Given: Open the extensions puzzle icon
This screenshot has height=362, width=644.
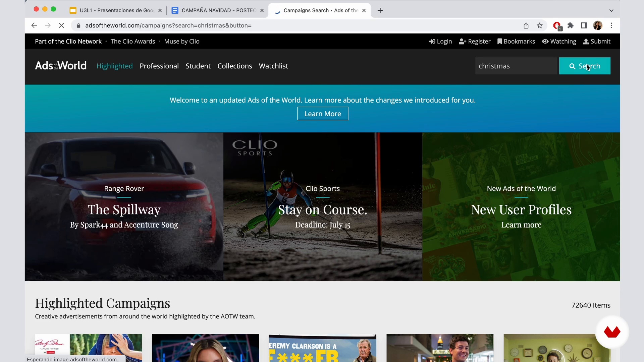Looking at the screenshot, I should pos(571,25).
